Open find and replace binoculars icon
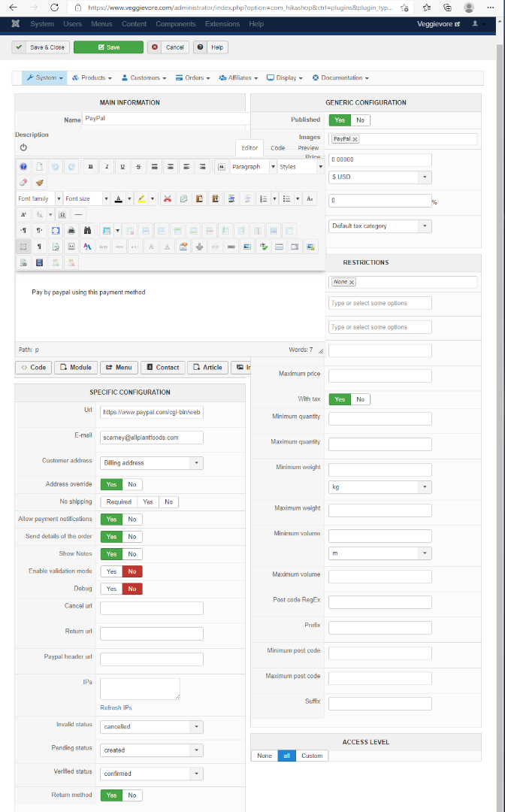This screenshot has width=505, height=812. pos(87,231)
